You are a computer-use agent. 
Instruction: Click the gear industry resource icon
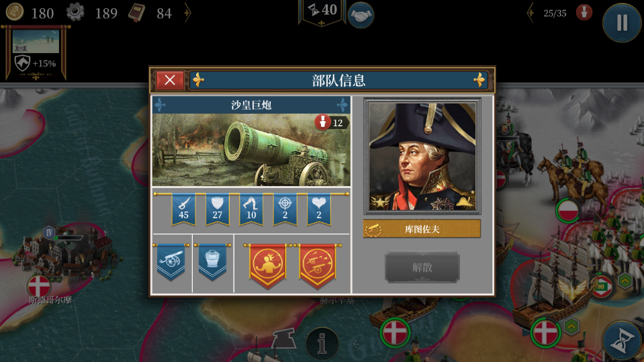click(76, 12)
